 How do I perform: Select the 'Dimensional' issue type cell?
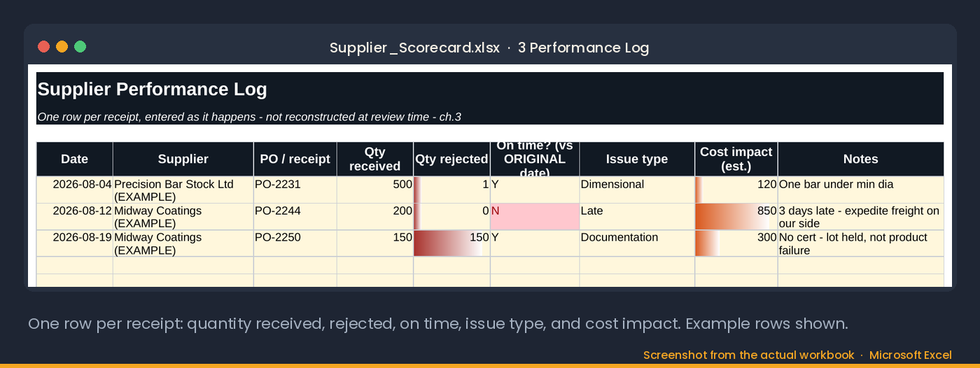click(x=637, y=190)
